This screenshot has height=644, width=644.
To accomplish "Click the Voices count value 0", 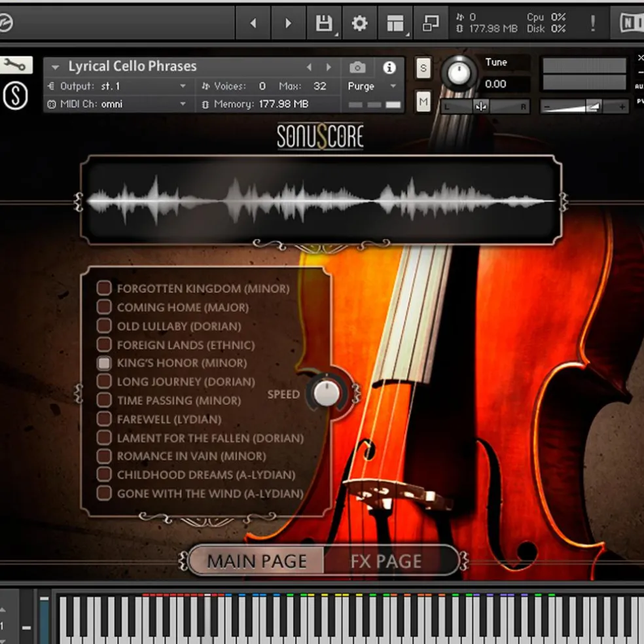I will pyautogui.click(x=262, y=86).
